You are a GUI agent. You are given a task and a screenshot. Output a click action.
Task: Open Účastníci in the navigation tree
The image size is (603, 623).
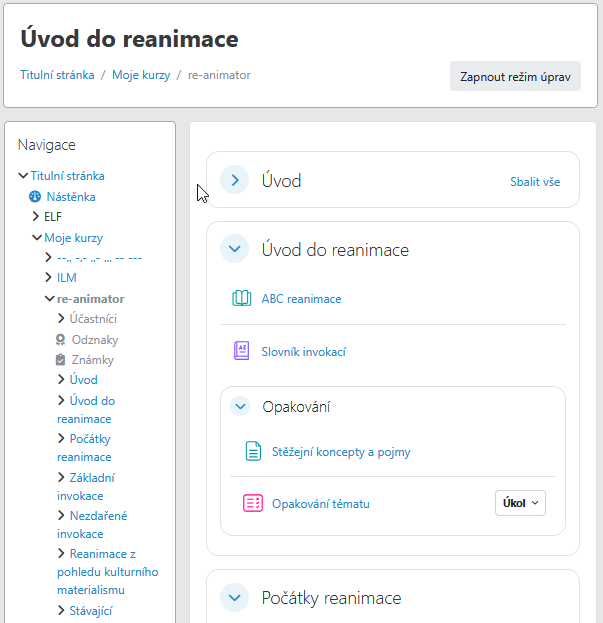click(93, 319)
